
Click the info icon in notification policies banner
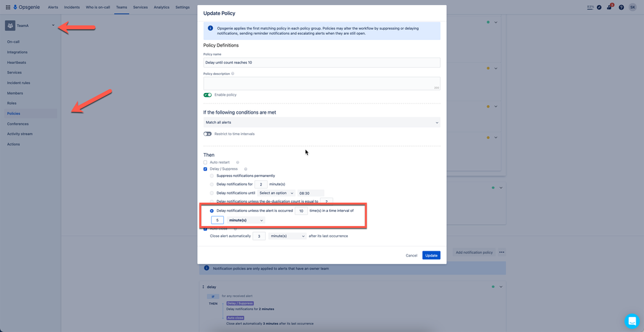click(207, 268)
